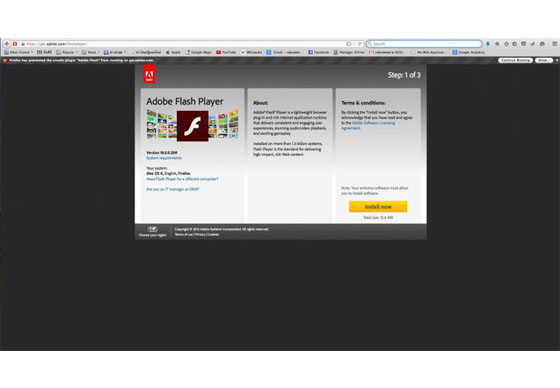Open the Google Analytics bookmark
Viewport: 560px width, 388px height.
(469, 52)
